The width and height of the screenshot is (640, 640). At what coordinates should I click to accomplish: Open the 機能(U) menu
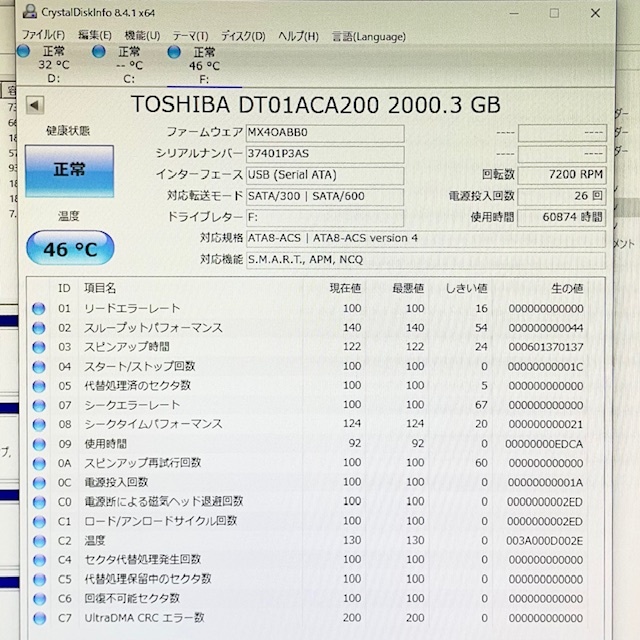(142, 36)
